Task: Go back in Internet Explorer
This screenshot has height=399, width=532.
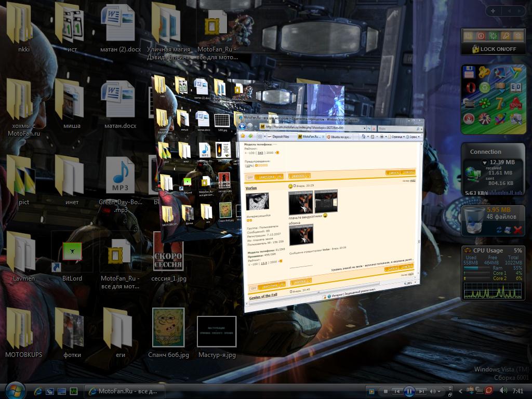Action: point(242,126)
